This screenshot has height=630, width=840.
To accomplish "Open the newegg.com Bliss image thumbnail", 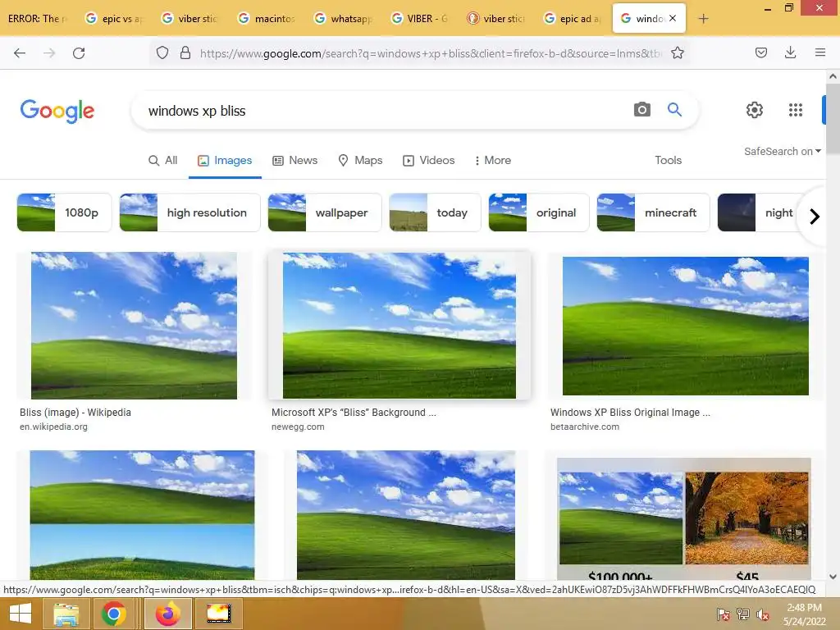I will pos(399,326).
